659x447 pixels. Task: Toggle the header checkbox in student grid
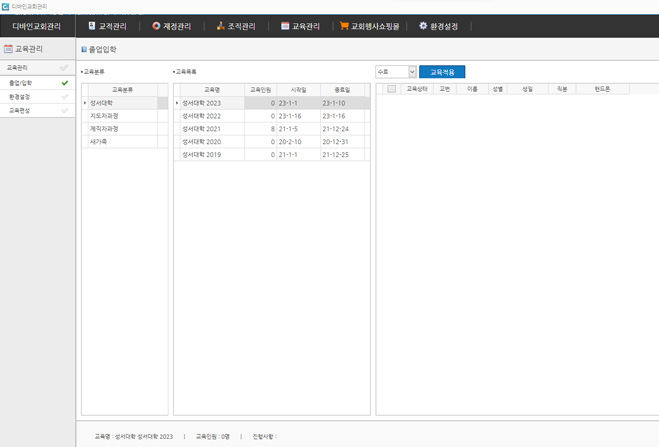pyautogui.click(x=392, y=89)
